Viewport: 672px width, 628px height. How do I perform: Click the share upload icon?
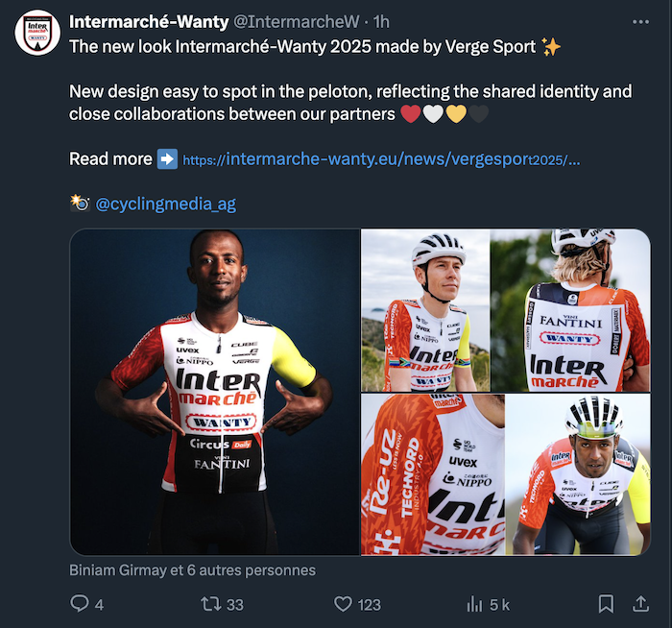click(x=640, y=604)
